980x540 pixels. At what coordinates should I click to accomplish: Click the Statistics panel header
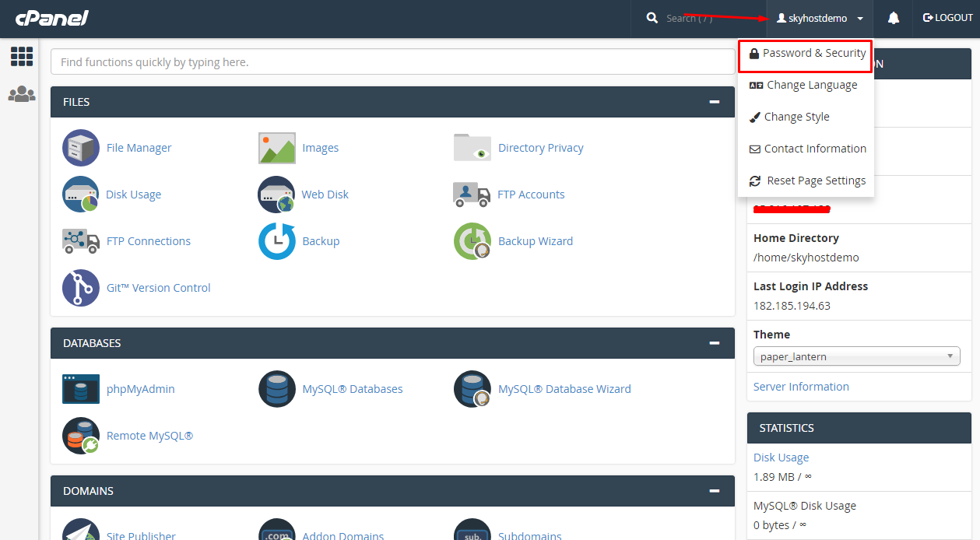(859, 428)
